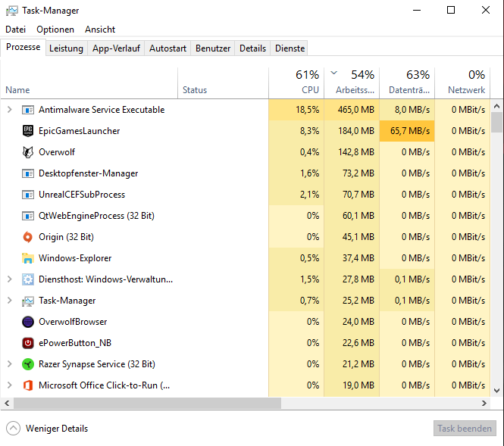The width and height of the screenshot is (504, 446).
Task: Click the Microsoft Office Click-to-Run icon
Action: [28, 385]
